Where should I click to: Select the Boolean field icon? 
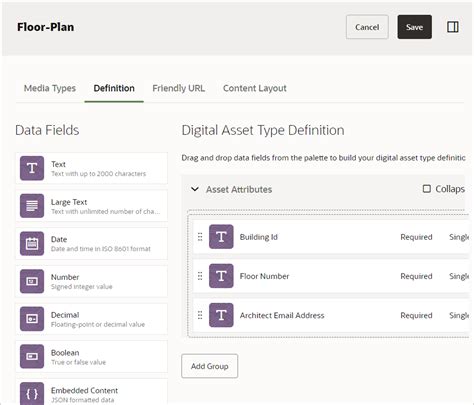(x=32, y=357)
